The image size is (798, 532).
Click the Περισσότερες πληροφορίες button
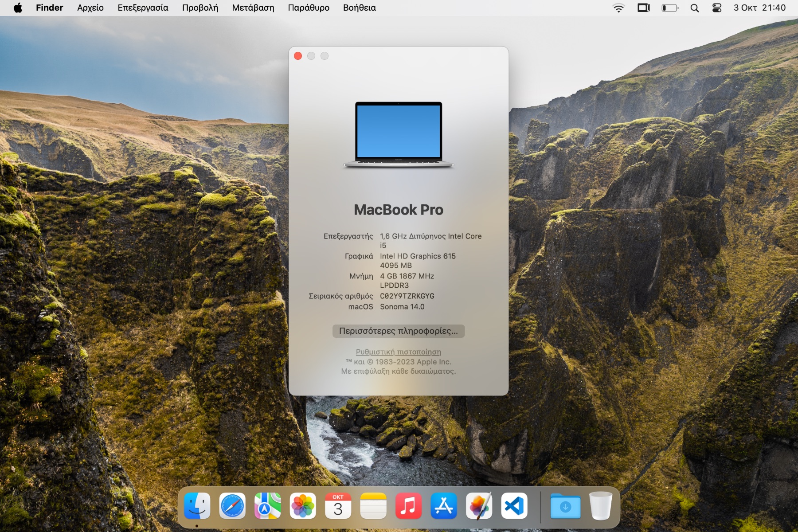[x=399, y=331]
